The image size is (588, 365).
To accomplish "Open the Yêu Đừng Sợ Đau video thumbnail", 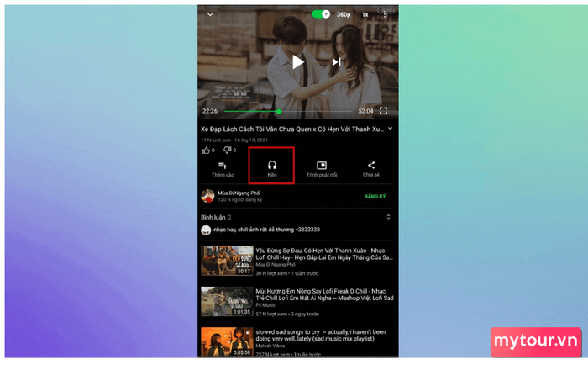I will 228,261.
